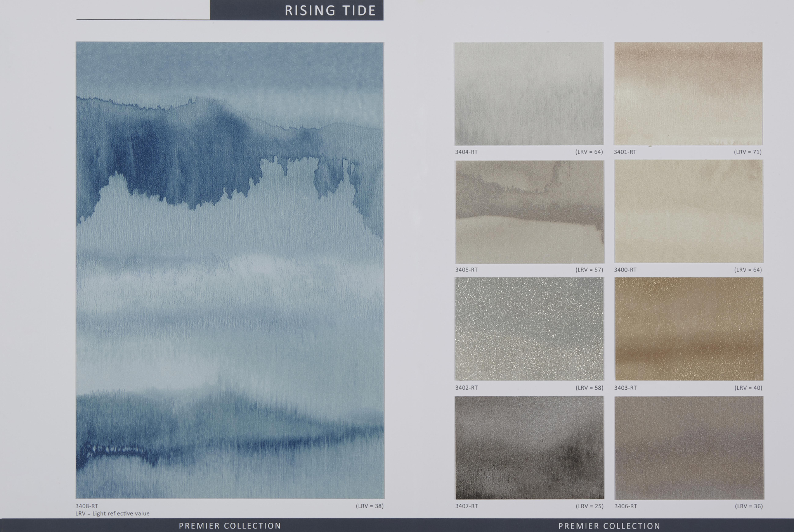Click the LRV = 25 label
The height and width of the screenshot is (532, 794).
click(590, 506)
